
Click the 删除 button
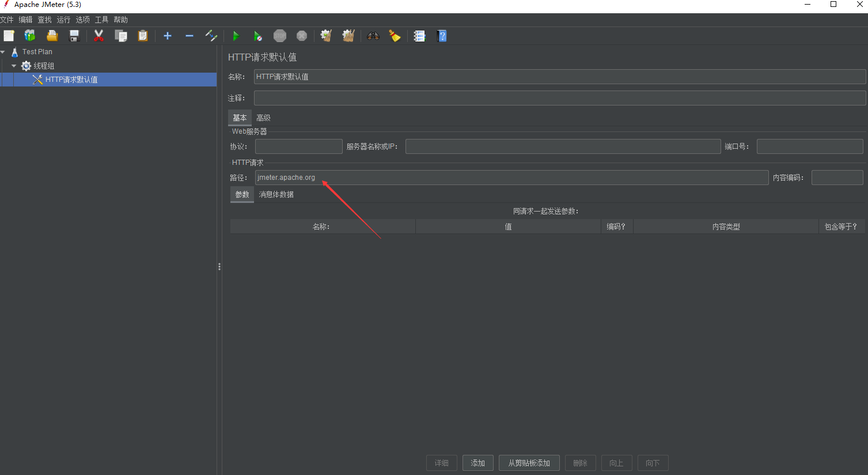click(x=581, y=463)
